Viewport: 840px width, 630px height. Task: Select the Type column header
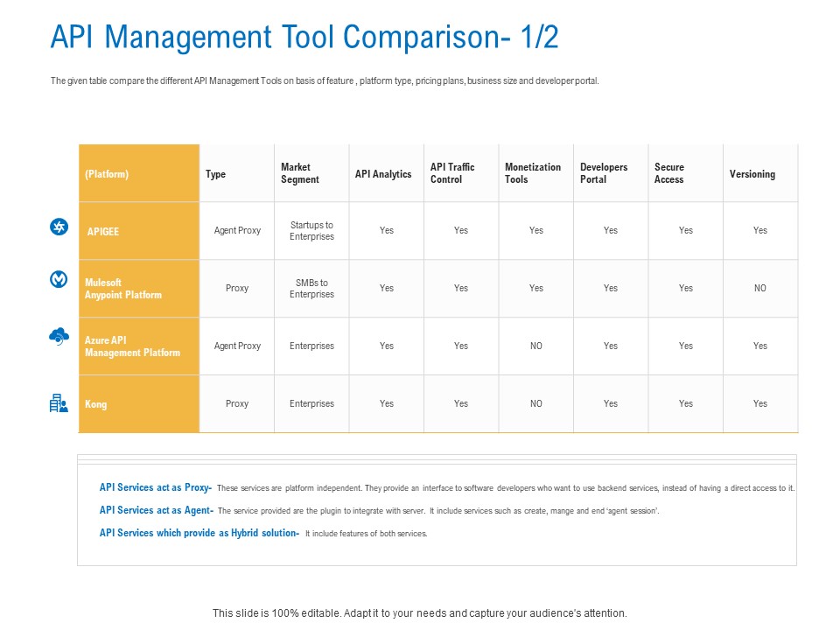(237, 173)
